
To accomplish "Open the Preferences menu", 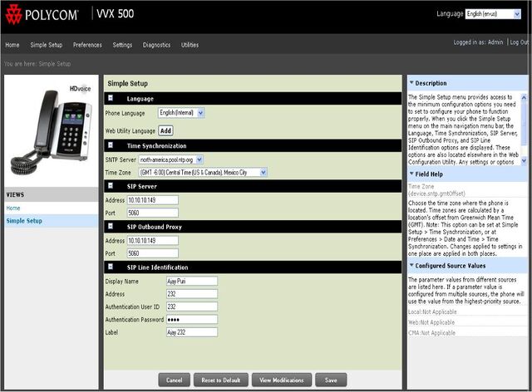I will (87, 44).
